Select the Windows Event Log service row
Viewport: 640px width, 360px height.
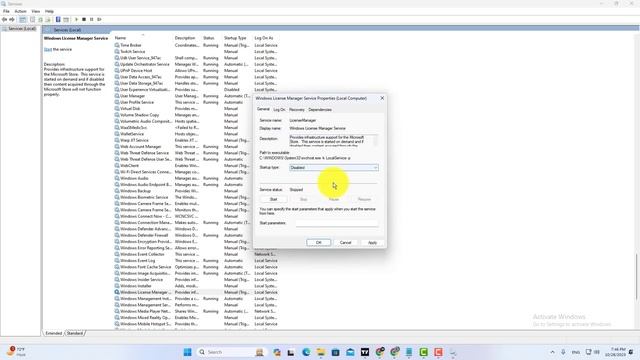point(196,261)
